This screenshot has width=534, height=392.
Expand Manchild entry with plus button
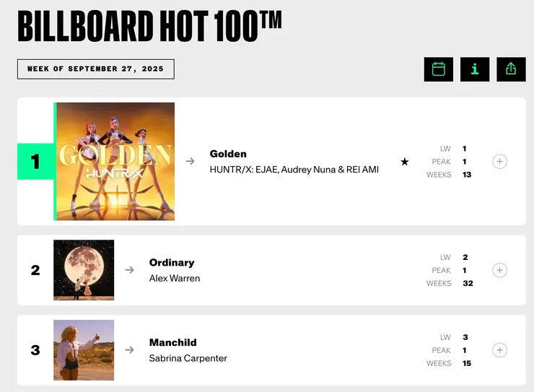tap(499, 350)
